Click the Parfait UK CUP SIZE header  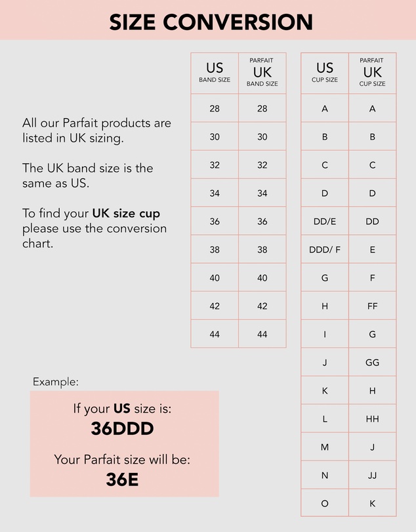click(x=373, y=73)
